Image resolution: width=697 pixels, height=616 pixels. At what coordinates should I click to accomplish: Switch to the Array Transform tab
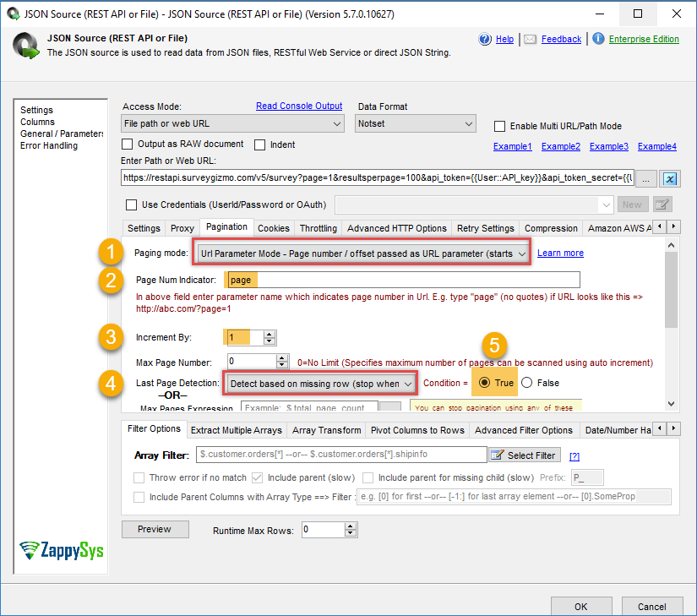(x=327, y=430)
